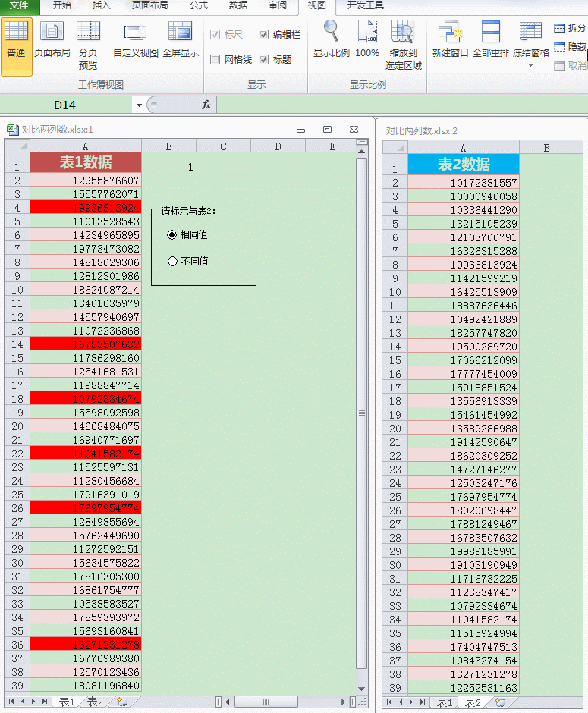Click the Name Box showing D14

point(65,105)
